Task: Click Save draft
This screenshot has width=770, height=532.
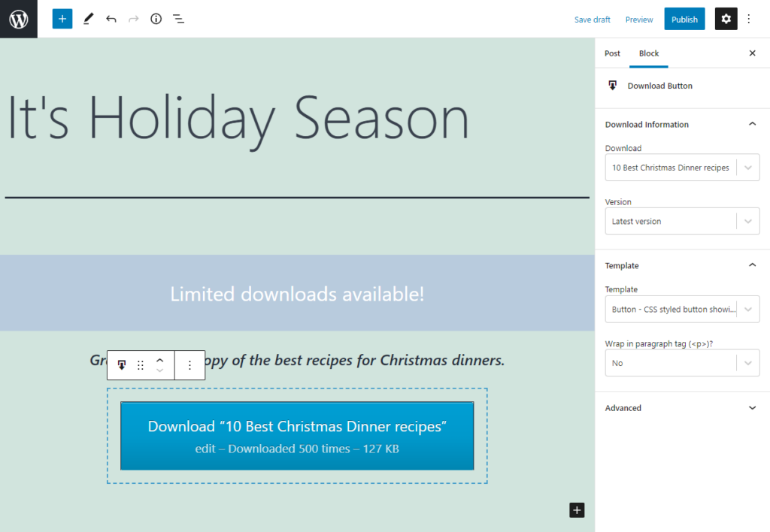Action: [x=593, y=20]
